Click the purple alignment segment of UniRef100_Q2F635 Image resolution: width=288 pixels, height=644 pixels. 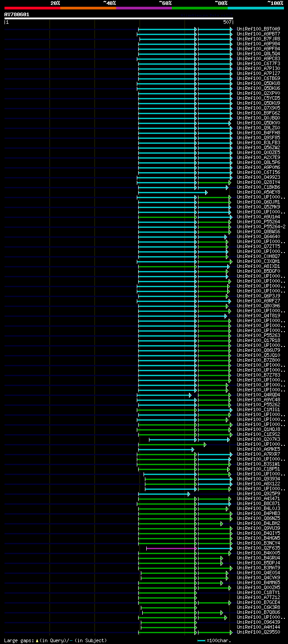[171, 548]
